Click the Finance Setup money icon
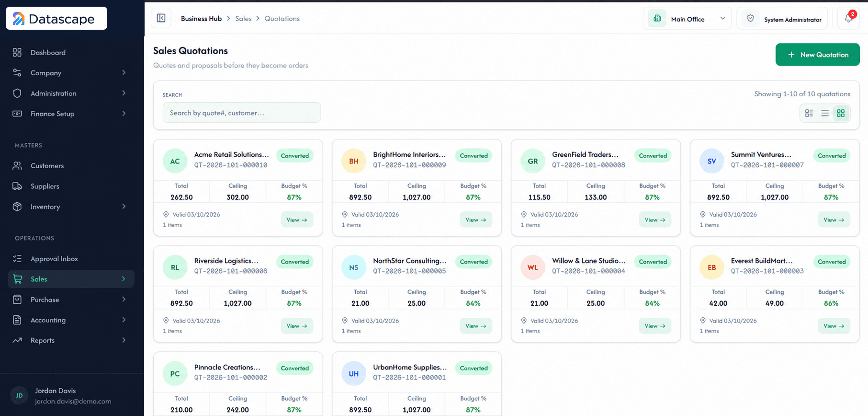 (x=17, y=114)
